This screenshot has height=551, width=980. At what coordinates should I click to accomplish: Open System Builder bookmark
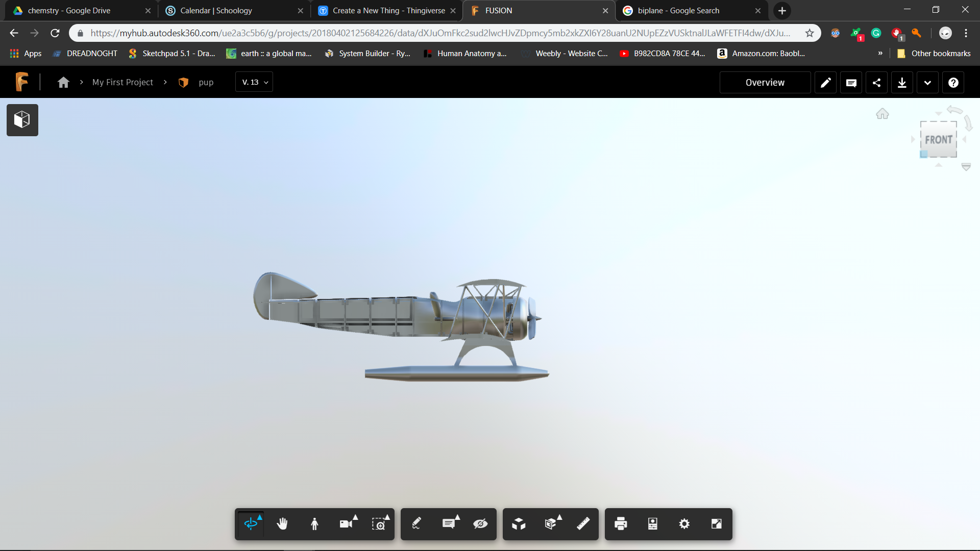click(367, 54)
